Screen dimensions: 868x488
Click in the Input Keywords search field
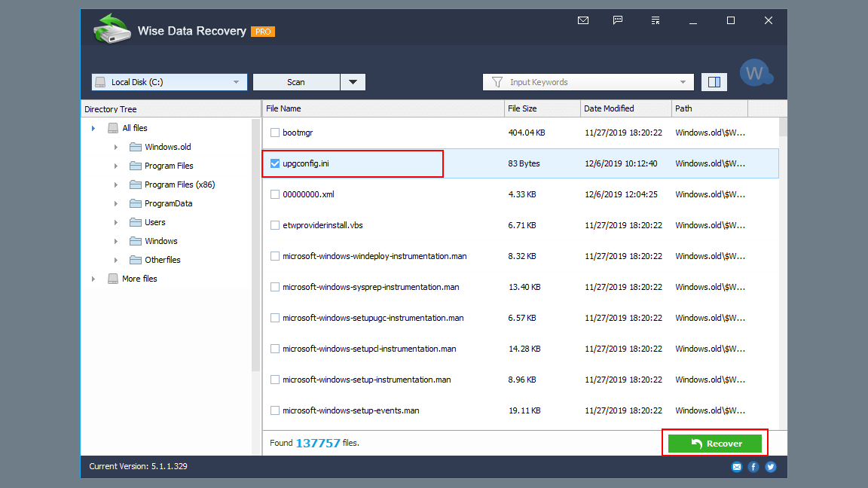click(589, 82)
